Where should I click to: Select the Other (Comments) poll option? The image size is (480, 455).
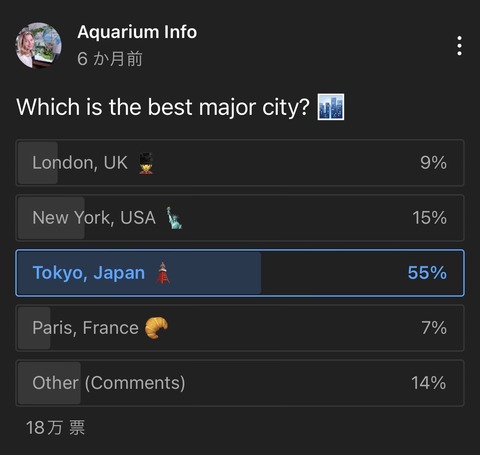(x=240, y=383)
